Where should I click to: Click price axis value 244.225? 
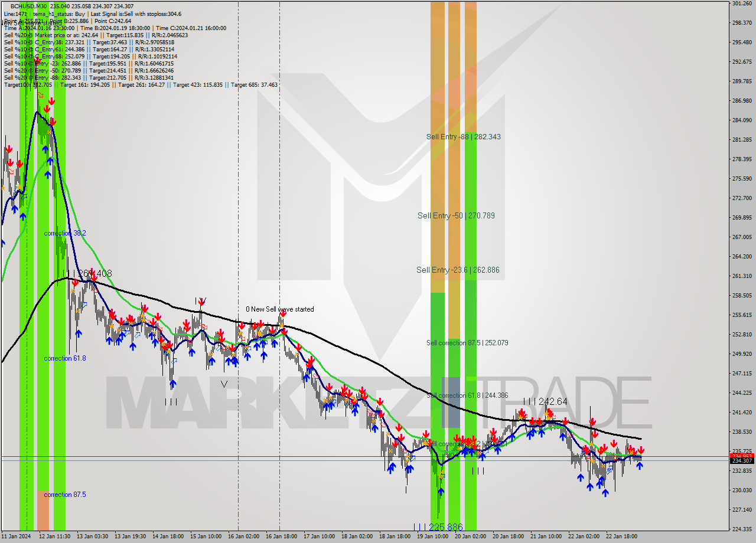pos(742,392)
